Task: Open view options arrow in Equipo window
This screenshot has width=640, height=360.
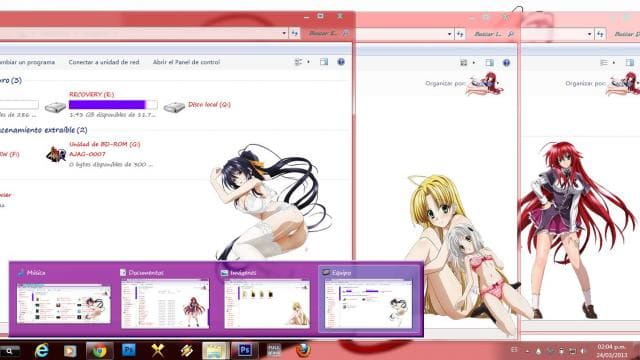Action: coord(308,62)
